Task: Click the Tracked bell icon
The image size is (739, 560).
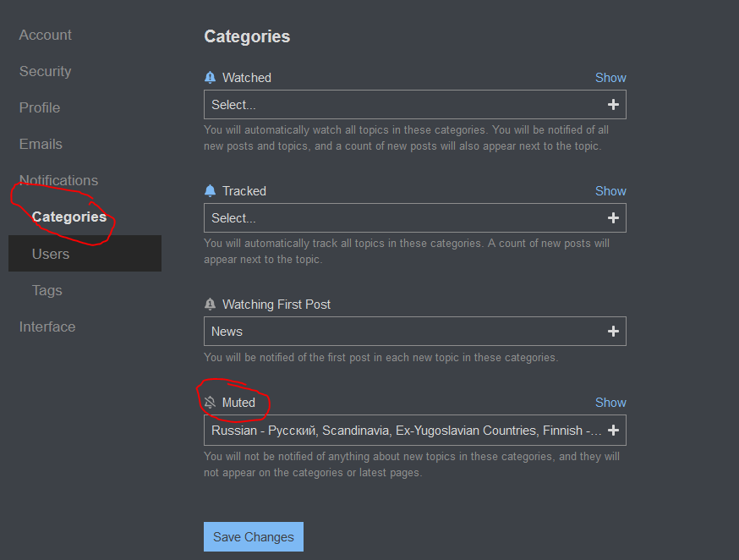Action: (211, 191)
